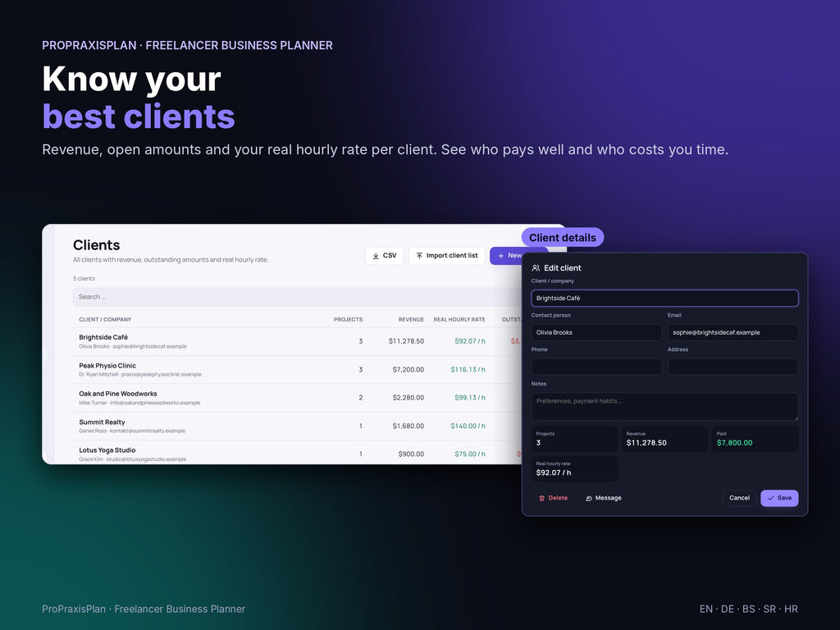Click the CSV download arrow icon
The height and width of the screenshot is (630, 840).
pyautogui.click(x=376, y=256)
